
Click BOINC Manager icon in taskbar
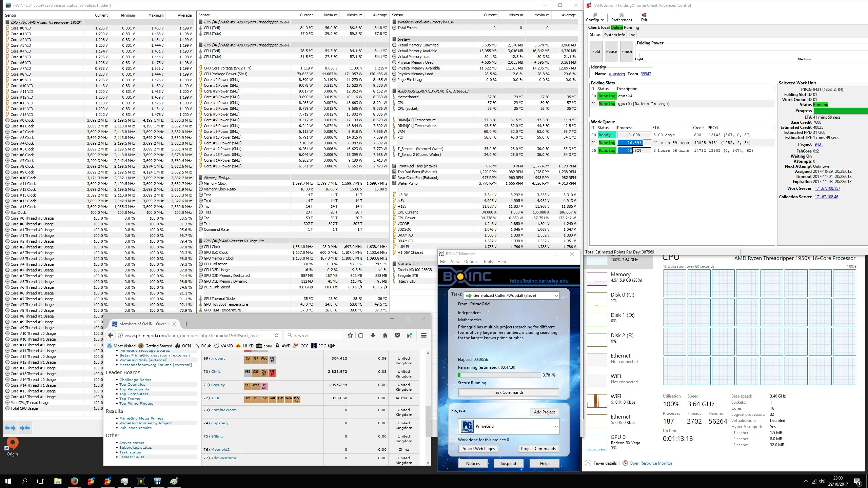141,481
